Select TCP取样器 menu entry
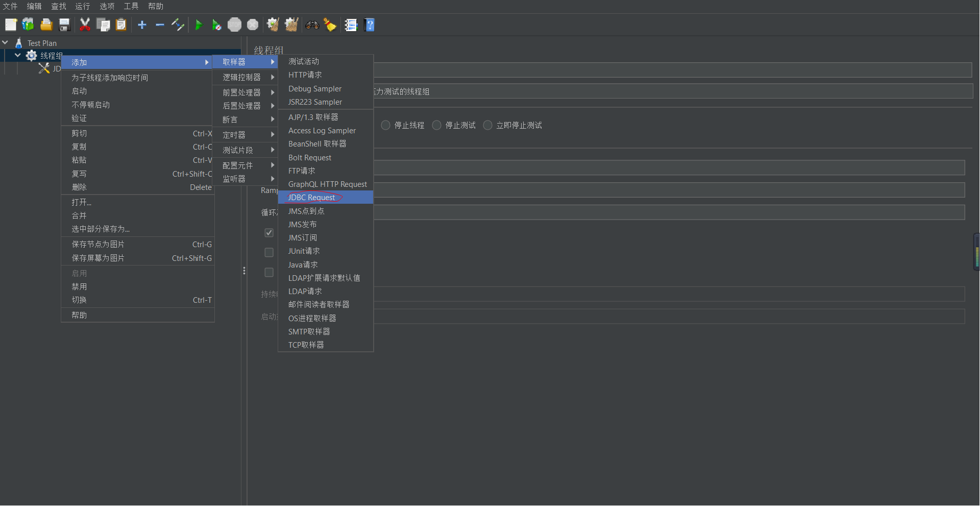 [326, 345]
